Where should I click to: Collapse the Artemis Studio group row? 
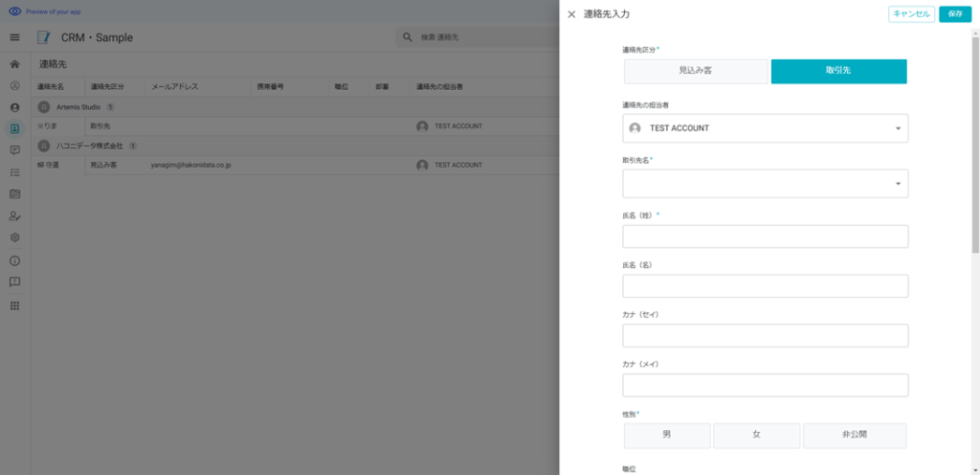coord(295,107)
